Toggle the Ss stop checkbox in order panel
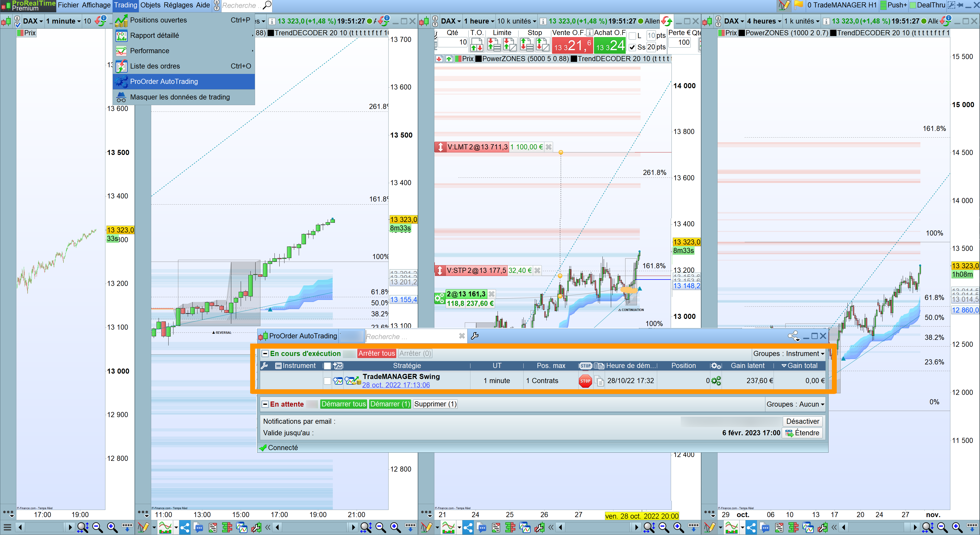The width and height of the screenshot is (980, 535). click(x=632, y=47)
